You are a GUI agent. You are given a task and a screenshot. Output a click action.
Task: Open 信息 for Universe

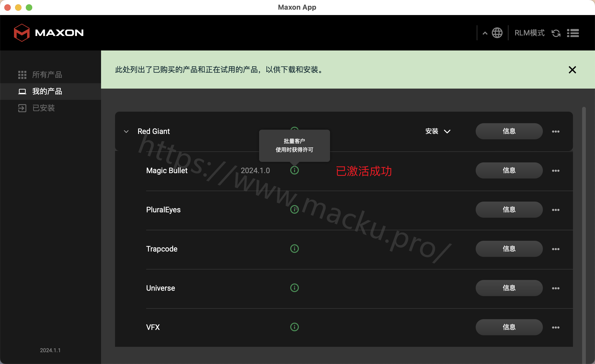coord(509,288)
